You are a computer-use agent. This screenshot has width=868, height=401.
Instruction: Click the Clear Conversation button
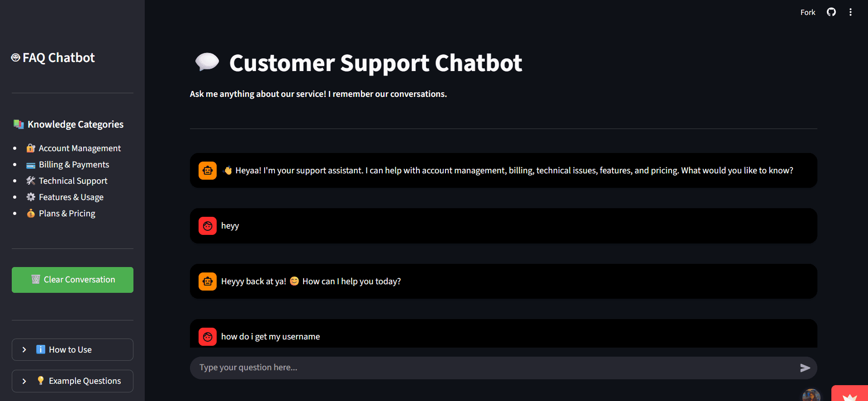(72, 279)
